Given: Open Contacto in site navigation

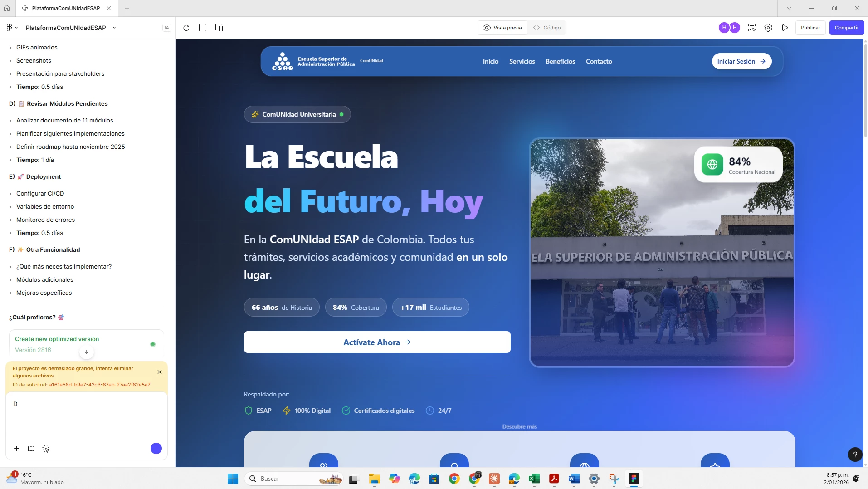Looking at the screenshot, I should (599, 61).
